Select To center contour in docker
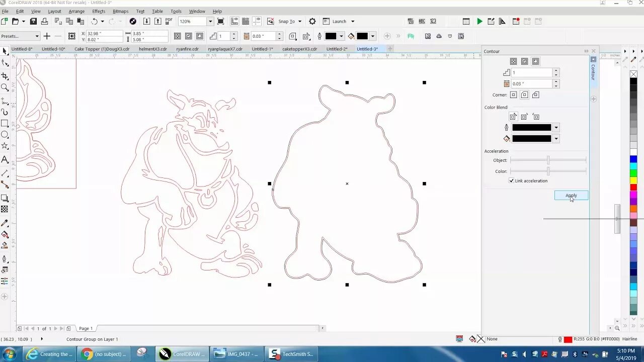The width and height of the screenshot is (644, 362). 513,61
